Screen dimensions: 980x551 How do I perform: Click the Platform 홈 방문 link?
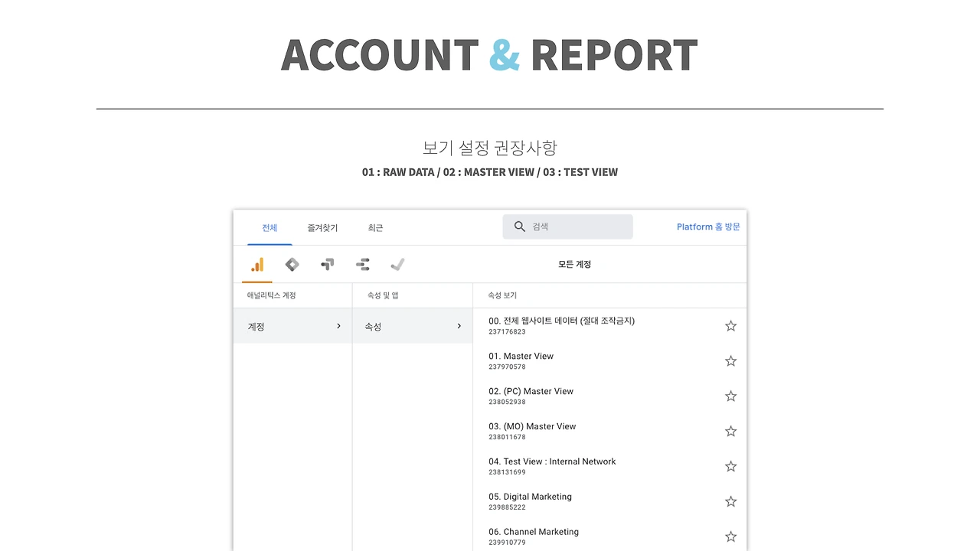708,227
